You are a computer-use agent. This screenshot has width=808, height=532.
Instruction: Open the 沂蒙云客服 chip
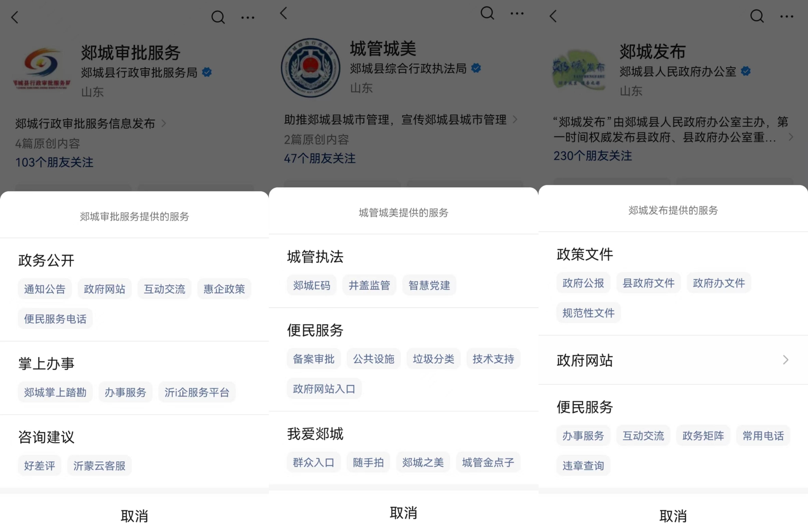pyautogui.click(x=99, y=466)
